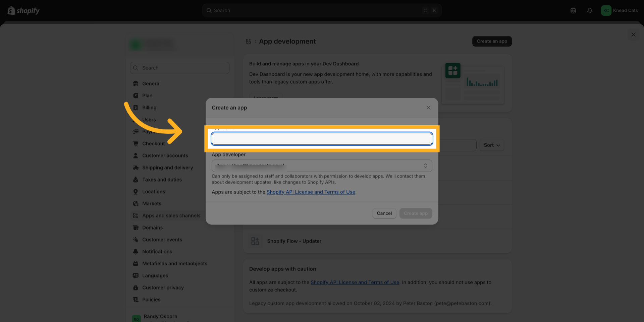Viewport: 644px width, 322px height.
Task: Open Shopify API License link in dialog
Action: click(311, 192)
